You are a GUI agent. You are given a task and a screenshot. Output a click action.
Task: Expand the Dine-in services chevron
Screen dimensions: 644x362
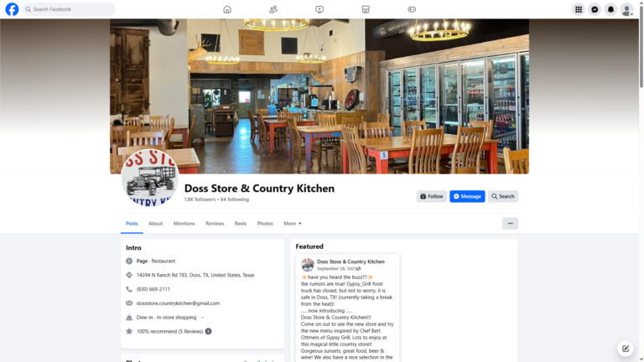(202, 318)
